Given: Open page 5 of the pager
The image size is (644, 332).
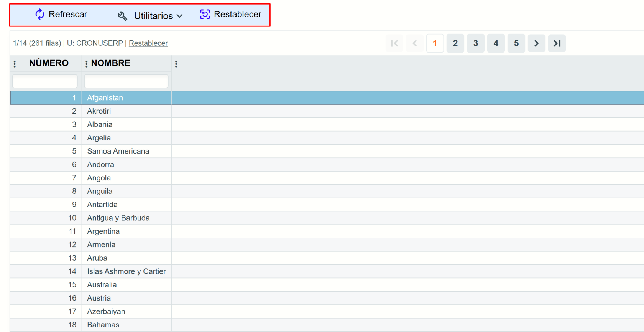Looking at the screenshot, I should click(x=516, y=43).
